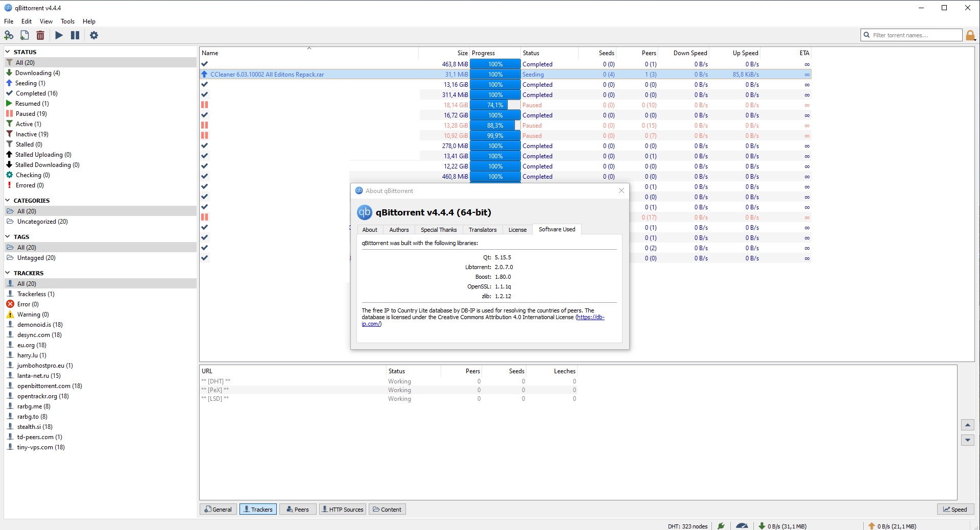The height and width of the screenshot is (530, 980).
Task: Add a torrent via magnet link
Action: (x=8, y=35)
